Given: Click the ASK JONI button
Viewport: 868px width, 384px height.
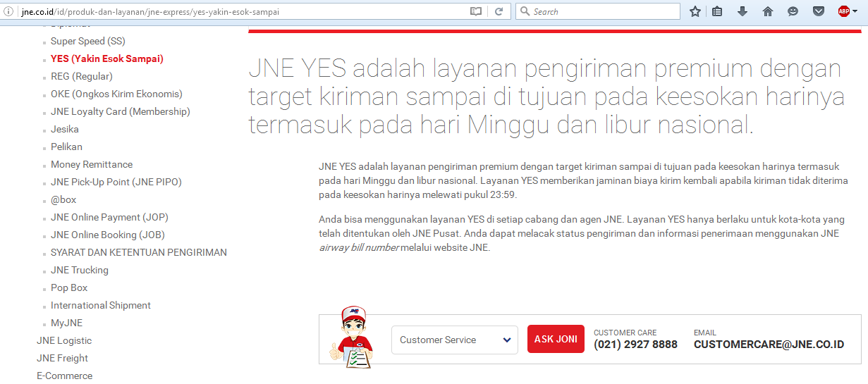Looking at the screenshot, I should pyautogui.click(x=556, y=339).
